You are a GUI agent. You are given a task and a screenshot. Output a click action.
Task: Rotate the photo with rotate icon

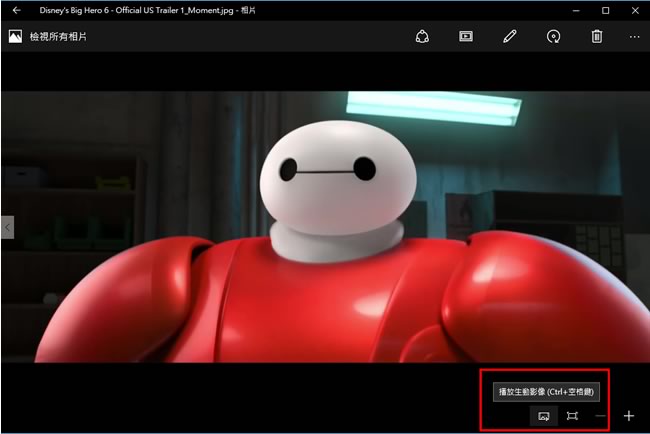point(553,36)
